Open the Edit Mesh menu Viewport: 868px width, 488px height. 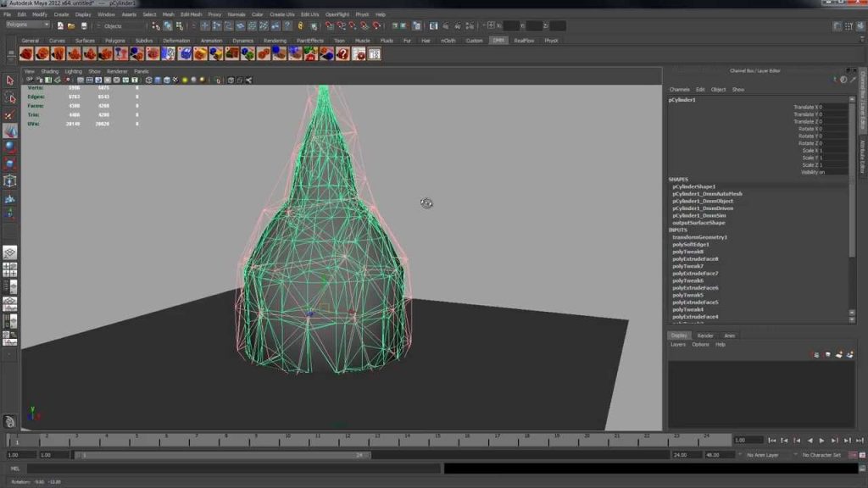[x=192, y=14]
